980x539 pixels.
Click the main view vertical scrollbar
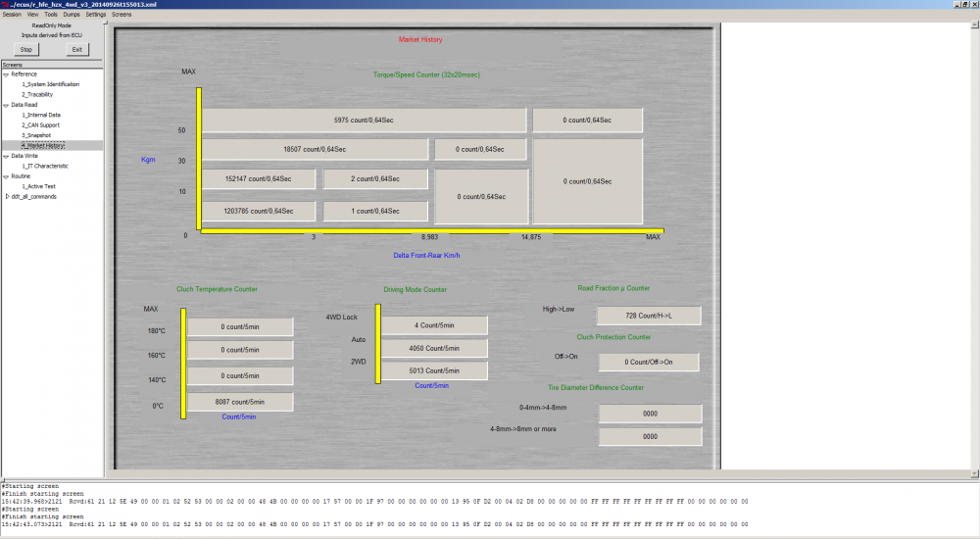[975, 250]
